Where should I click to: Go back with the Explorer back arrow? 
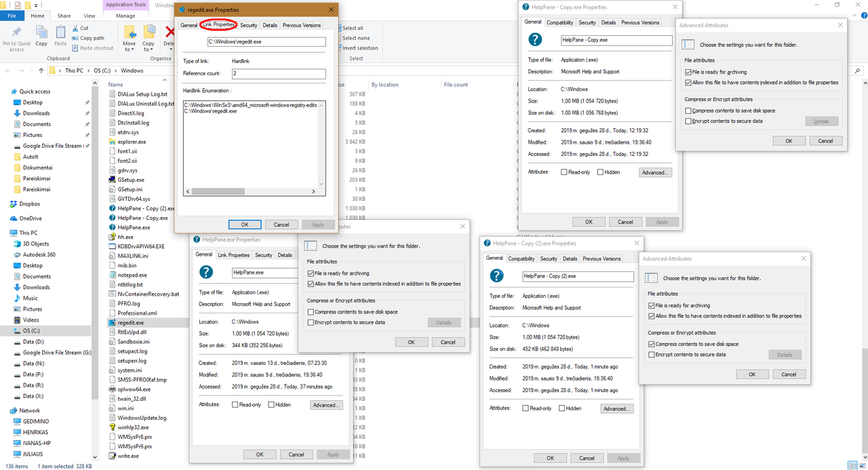tap(8, 71)
